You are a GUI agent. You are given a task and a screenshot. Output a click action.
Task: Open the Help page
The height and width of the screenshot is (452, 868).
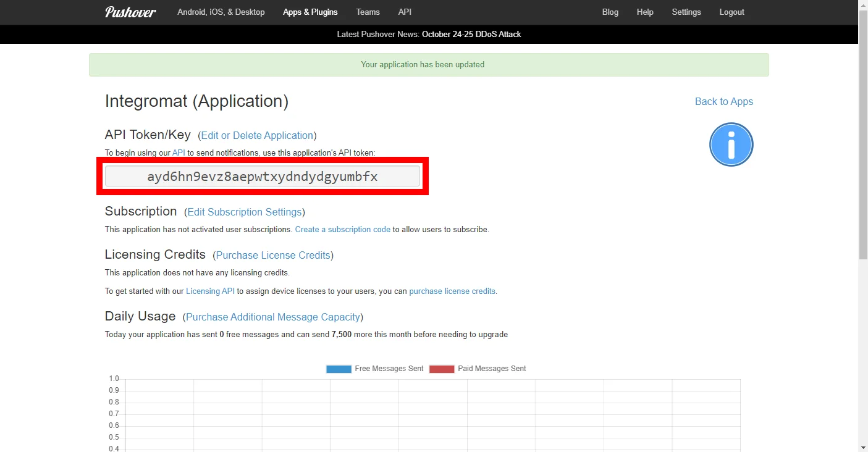(x=645, y=12)
